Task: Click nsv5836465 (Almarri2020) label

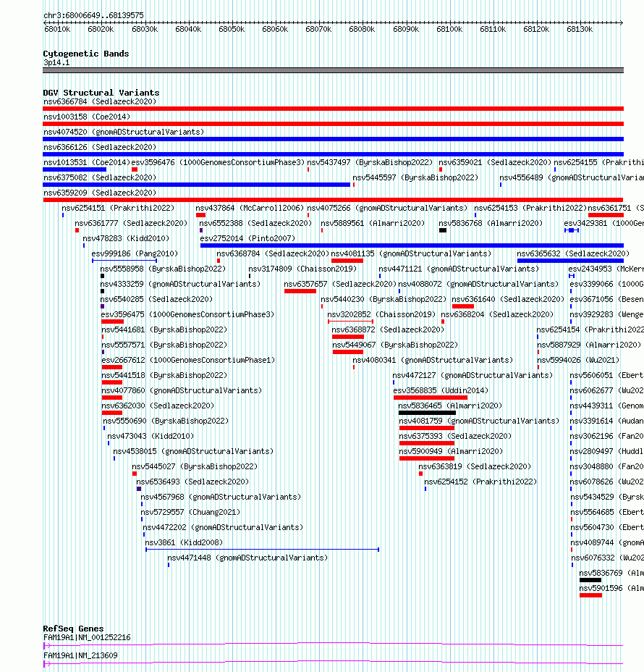Action: click(x=450, y=406)
